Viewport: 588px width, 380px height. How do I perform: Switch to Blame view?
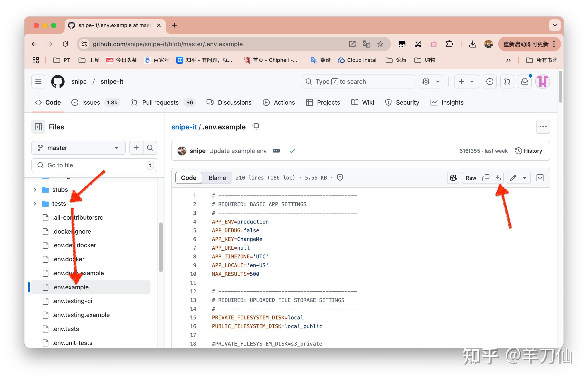click(217, 178)
